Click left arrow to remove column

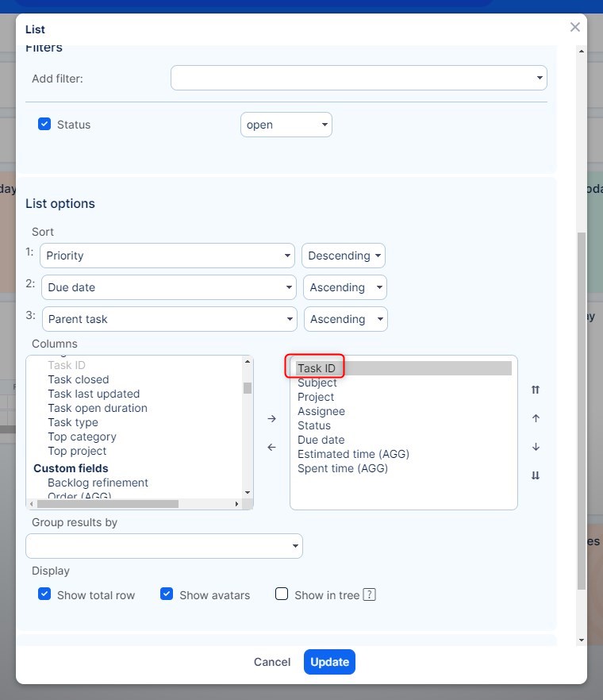tap(271, 447)
